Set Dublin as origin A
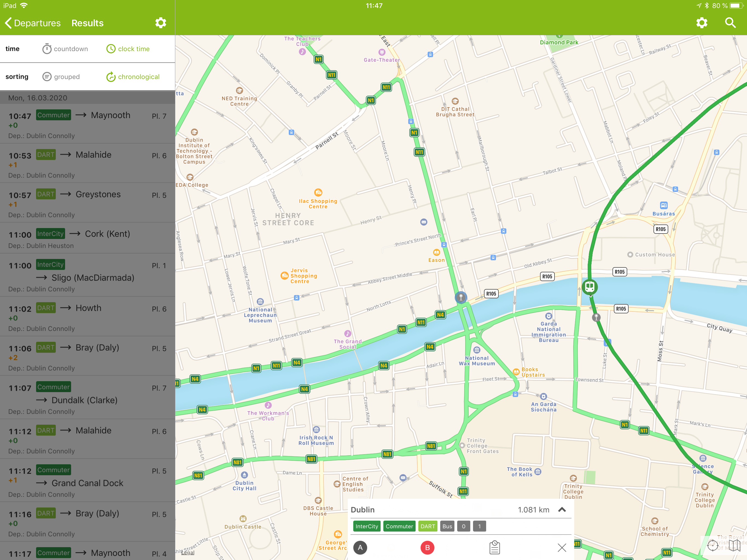Viewport: 747px width, 560px height. [x=360, y=547]
